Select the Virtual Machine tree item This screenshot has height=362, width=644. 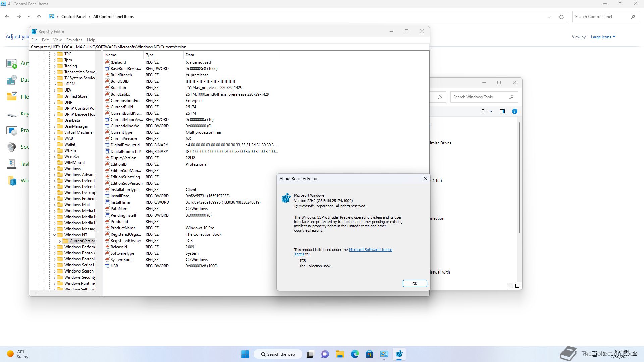coord(78,132)
